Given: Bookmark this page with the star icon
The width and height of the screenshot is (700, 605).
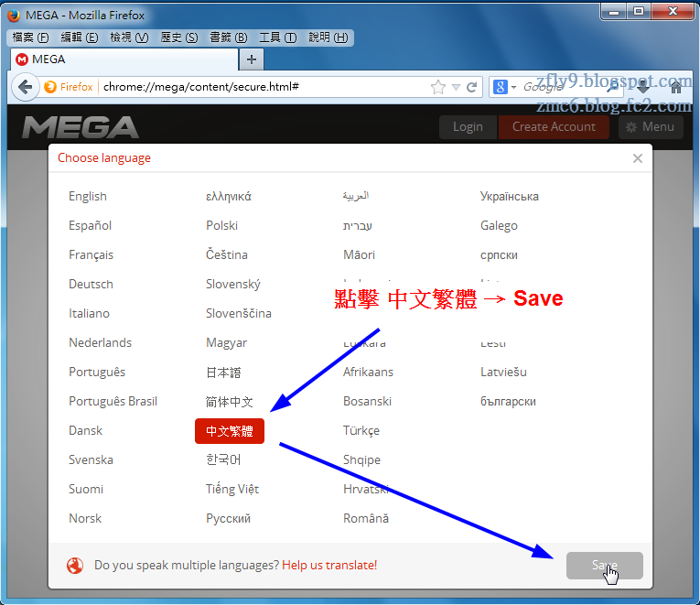Looking at the screenshot, I should (x=438, y=87).
